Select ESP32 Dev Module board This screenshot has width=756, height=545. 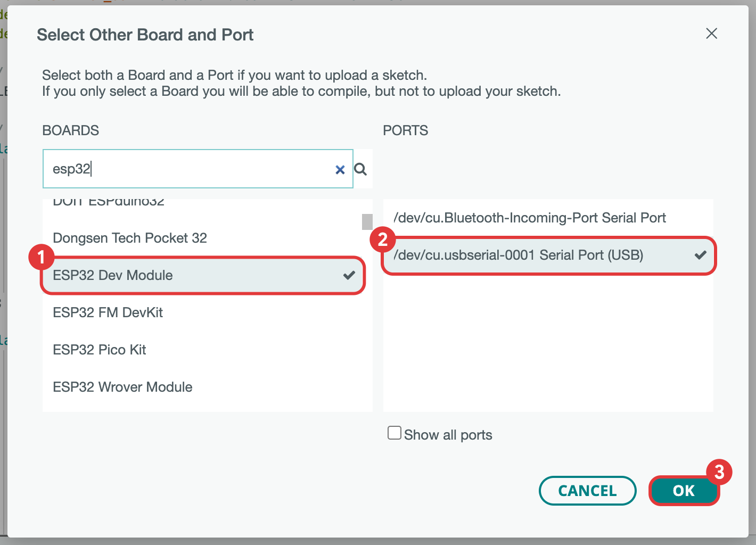point(113,275)
